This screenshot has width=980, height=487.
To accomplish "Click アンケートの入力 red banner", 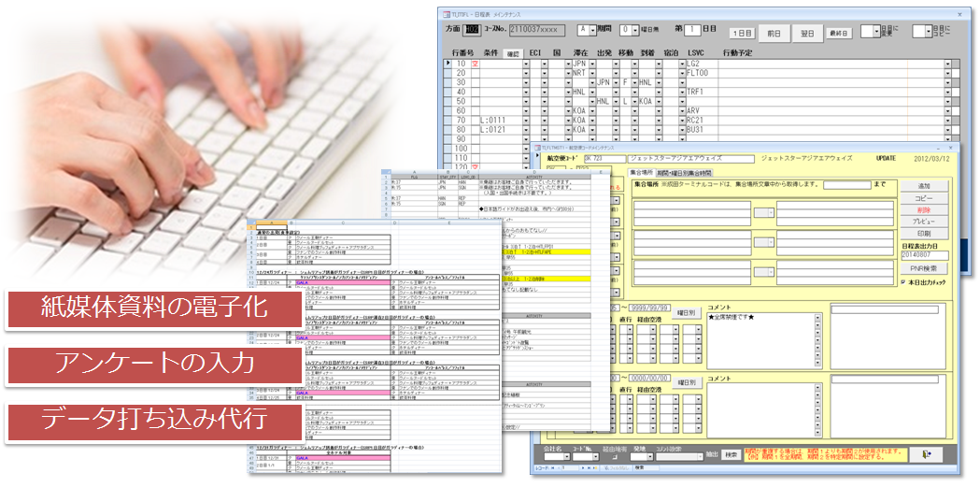I will coord(154,364).
